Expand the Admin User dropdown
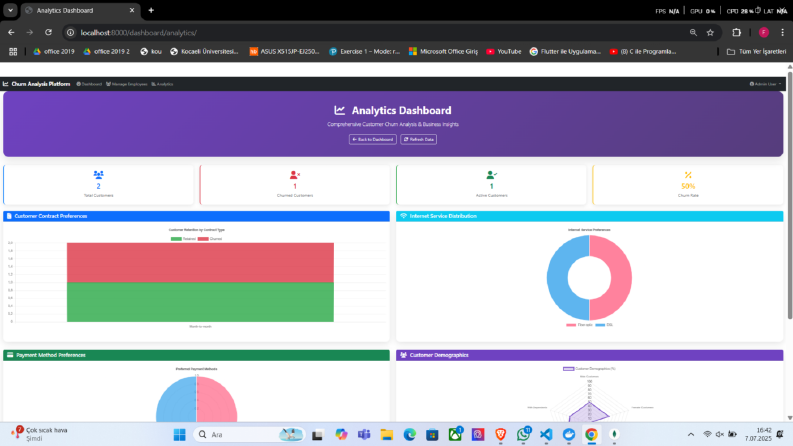The width and height of the screenshot is (793, 446). tap(765, 84)
